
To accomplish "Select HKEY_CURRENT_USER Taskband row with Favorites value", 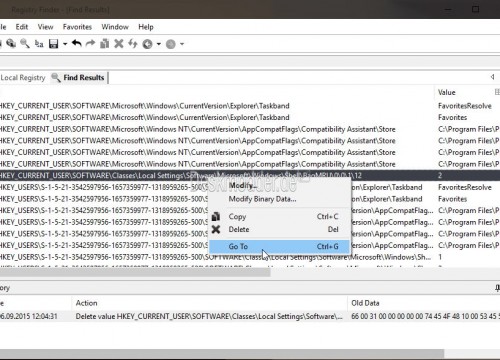I will click(250, 117).
